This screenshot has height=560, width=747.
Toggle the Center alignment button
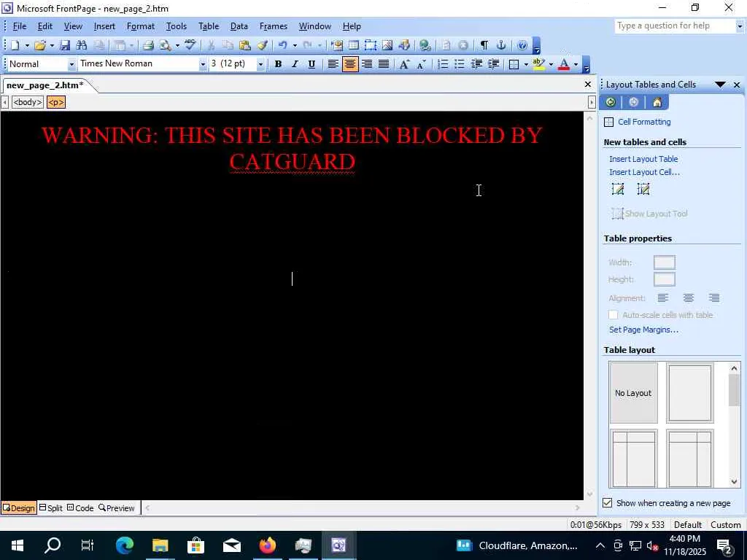coord(350,64)
